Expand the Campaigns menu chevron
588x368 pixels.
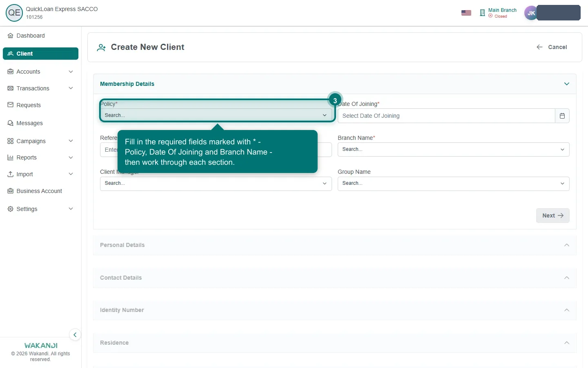tap(71, 141)
